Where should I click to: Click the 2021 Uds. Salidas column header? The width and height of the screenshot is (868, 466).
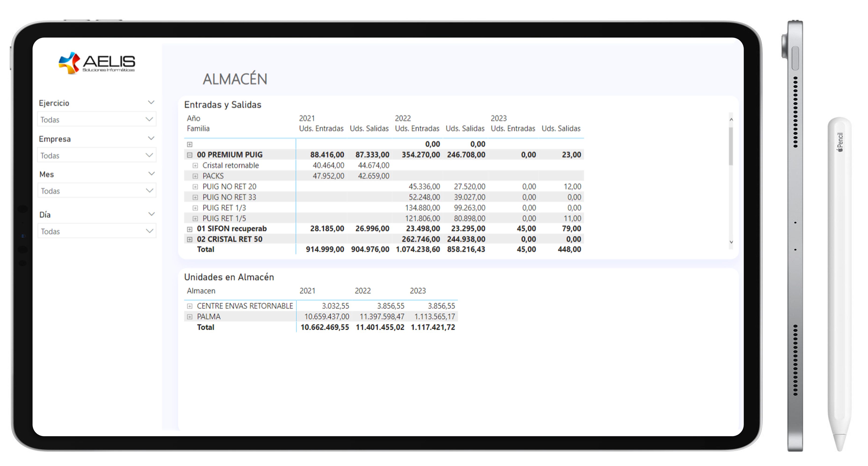369,129
